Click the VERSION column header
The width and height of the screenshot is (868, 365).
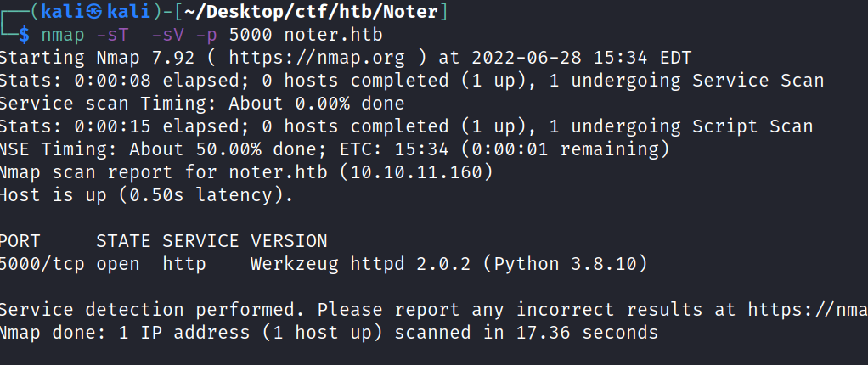point(288,241)
